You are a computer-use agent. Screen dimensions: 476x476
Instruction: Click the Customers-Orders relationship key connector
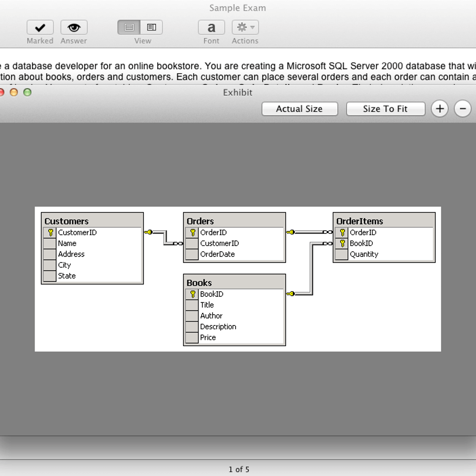coord(148,232)
